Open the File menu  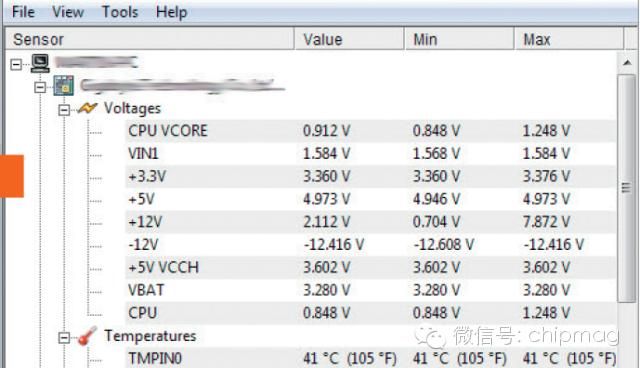tap(23, 12)
